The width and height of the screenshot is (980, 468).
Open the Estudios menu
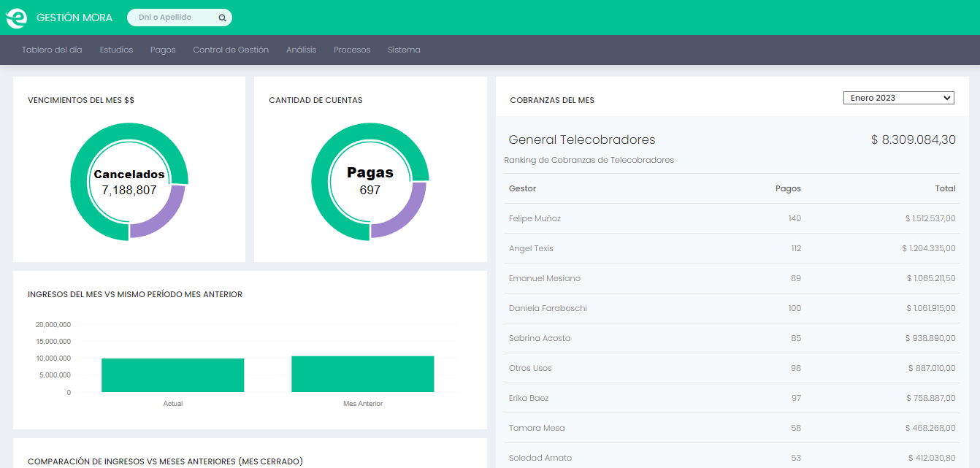[x=116, y=50]
